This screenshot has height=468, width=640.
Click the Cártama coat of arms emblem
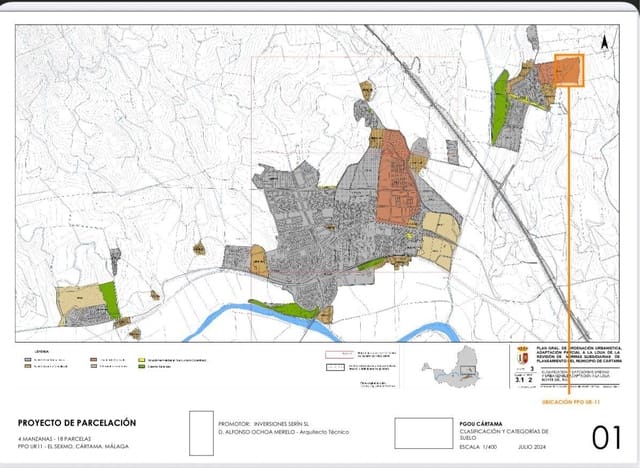[522, 359]
